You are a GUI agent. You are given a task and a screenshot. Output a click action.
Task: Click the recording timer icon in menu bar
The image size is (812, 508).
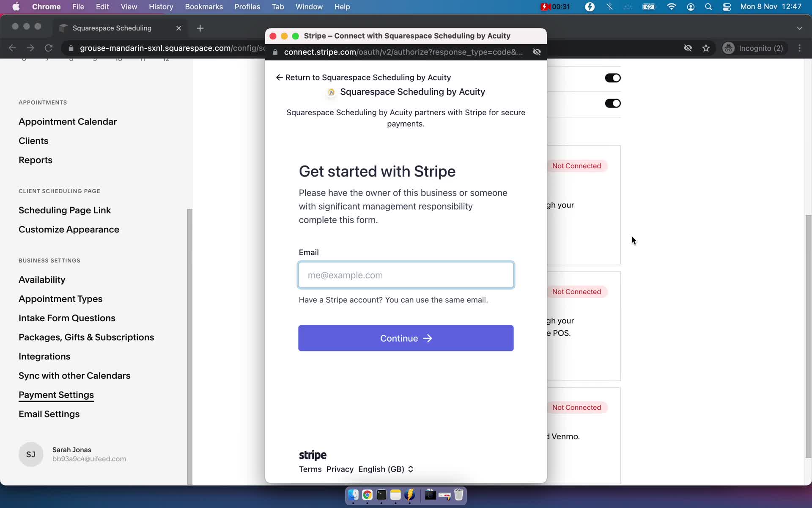pyautogui.click(x=555, y=7)
